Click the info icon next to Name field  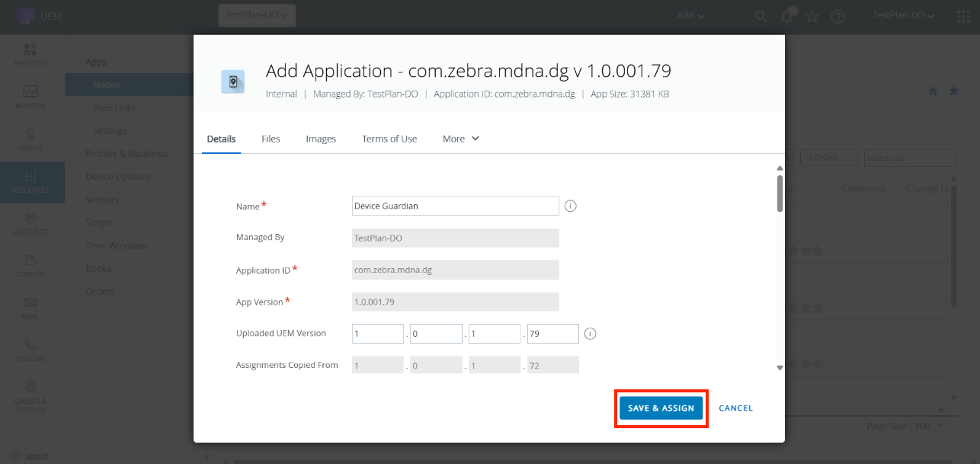[570, 206]
